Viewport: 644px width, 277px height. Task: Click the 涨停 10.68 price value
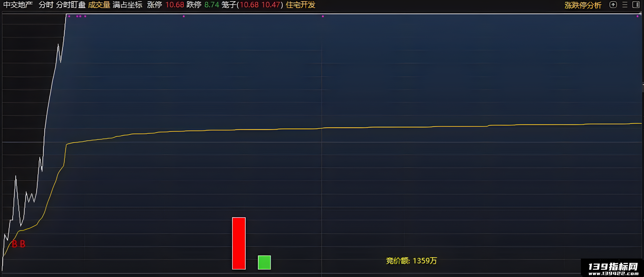(175, 5)
